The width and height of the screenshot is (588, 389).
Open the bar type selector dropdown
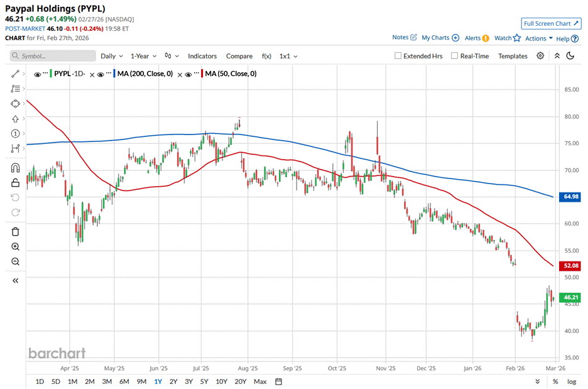coord(171,56)
